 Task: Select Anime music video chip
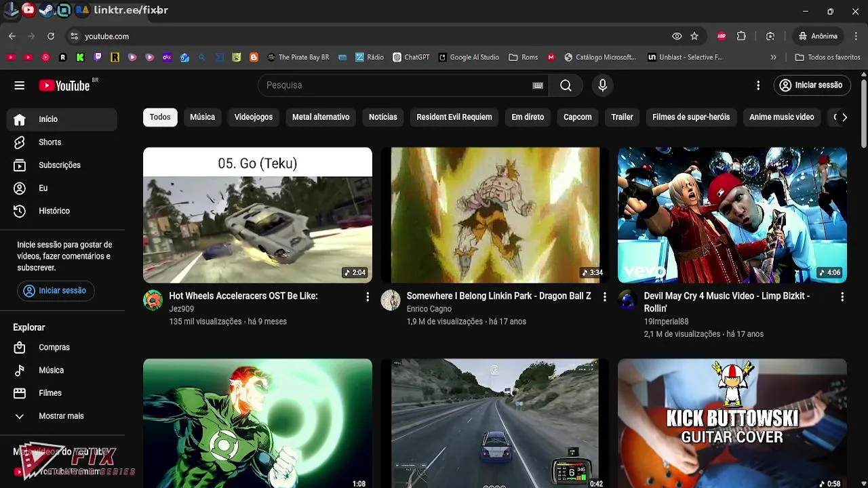[781, 117]
